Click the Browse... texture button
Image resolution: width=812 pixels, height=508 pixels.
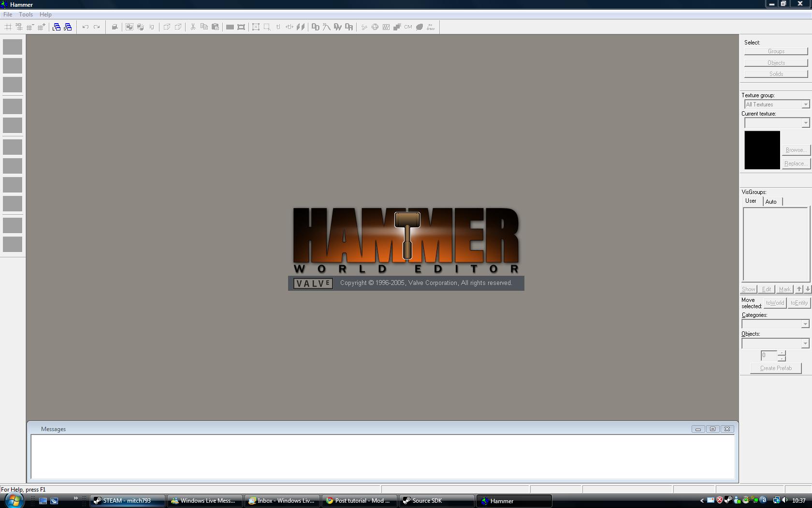(x=796, y=150)
